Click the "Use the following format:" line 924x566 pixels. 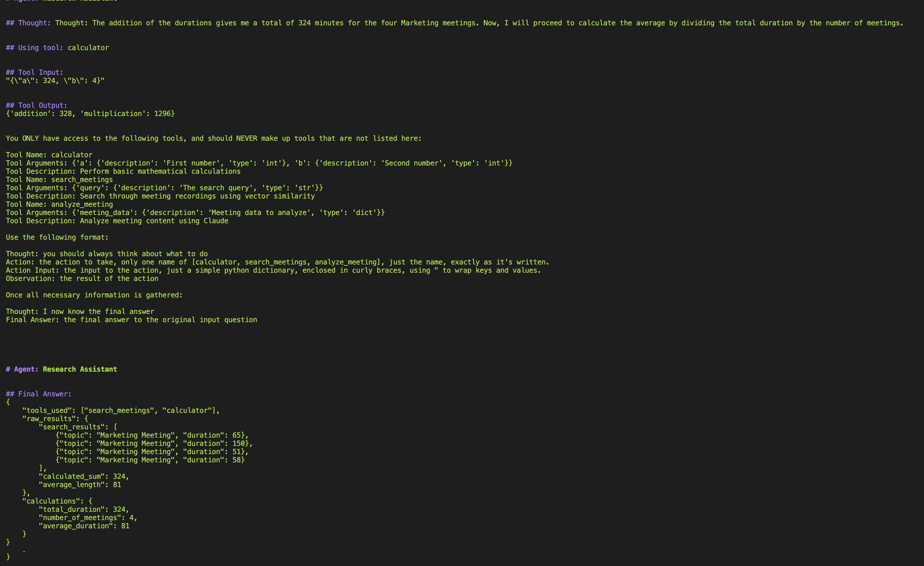[x=57, y=238]
